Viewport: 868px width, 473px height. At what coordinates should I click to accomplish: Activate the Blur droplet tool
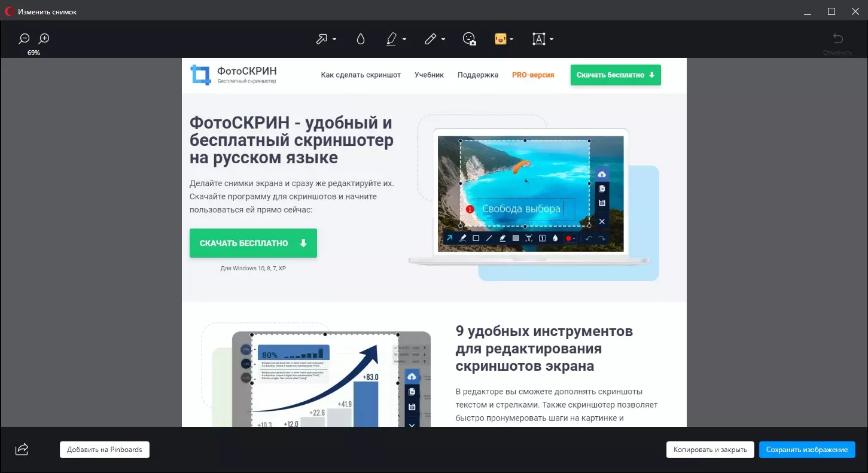pos(360,38)
